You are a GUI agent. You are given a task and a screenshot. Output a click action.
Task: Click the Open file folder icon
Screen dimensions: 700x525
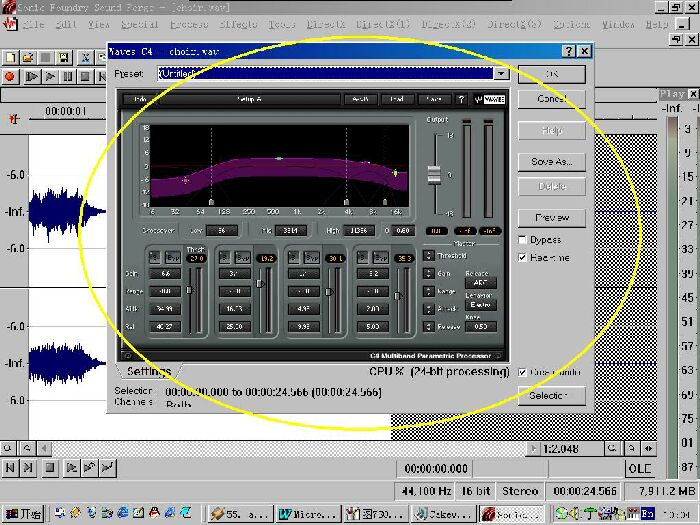28,58
